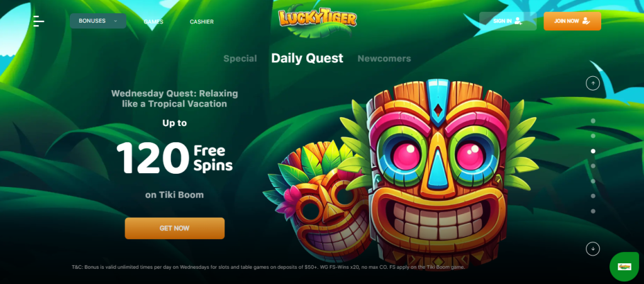Open the Cashier menu item

coord(202,22)
